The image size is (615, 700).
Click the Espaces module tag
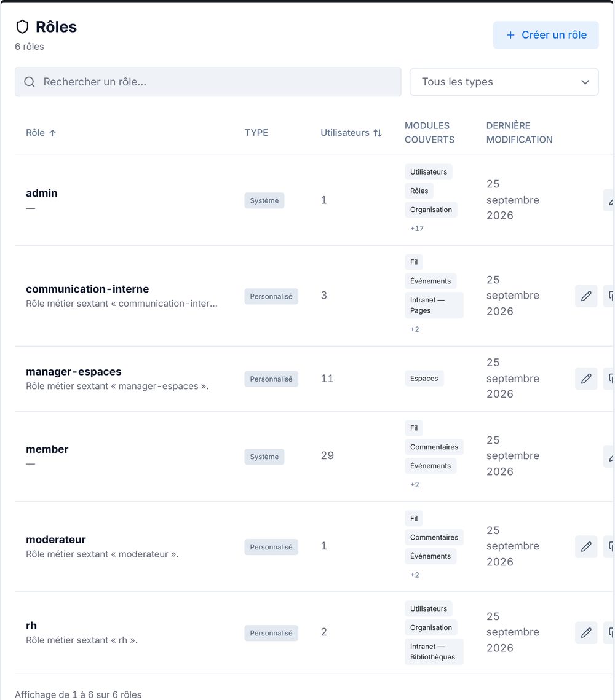click(424, 378)
